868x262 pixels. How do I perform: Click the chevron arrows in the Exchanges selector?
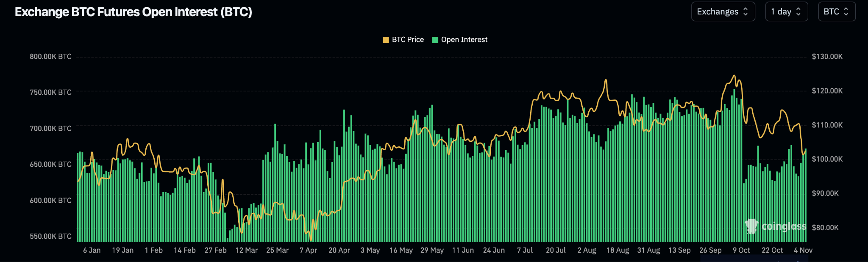click(746, 12)
